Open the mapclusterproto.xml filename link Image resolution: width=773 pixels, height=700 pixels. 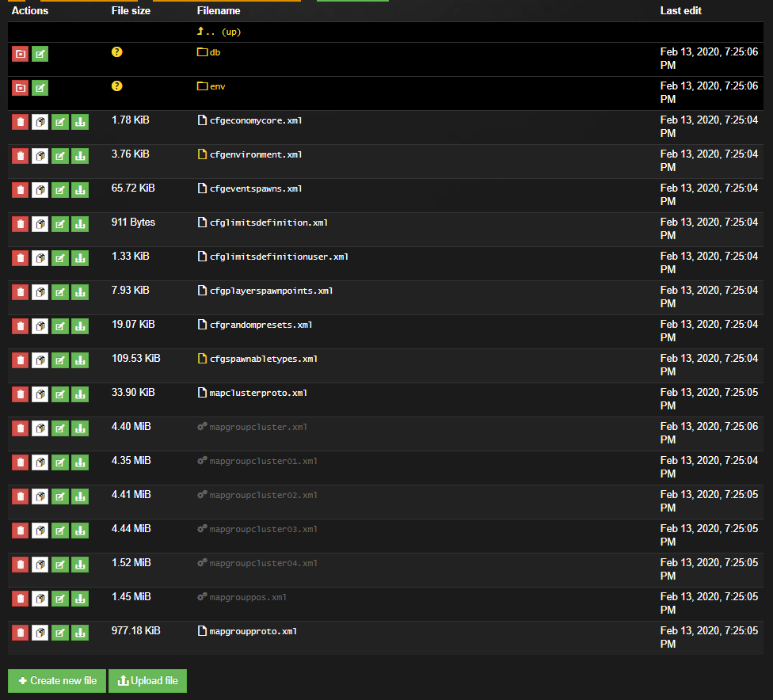pyautogui.click(x=257, y=393)
